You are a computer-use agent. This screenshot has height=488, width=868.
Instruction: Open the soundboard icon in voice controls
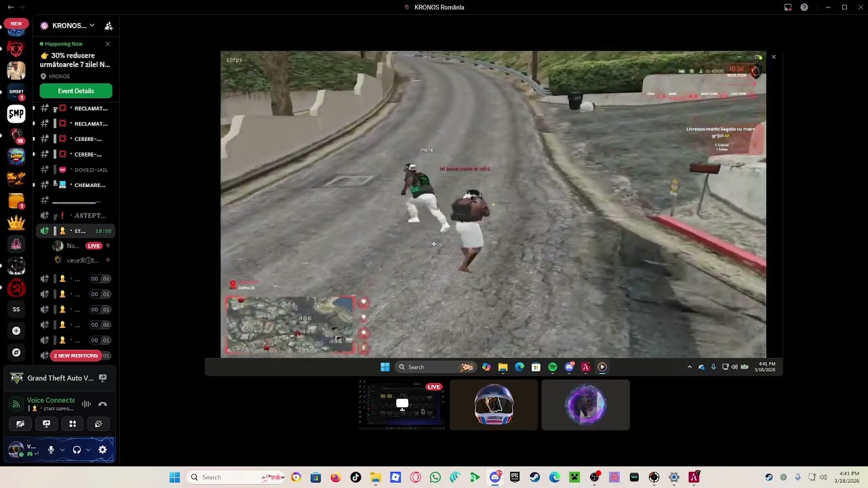[x=98, y=424]
